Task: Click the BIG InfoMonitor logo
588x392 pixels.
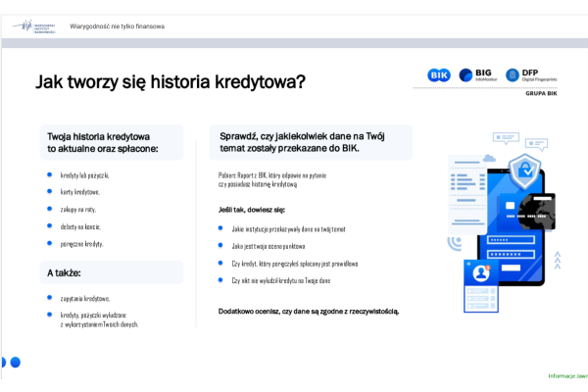Action: point(477,74)
